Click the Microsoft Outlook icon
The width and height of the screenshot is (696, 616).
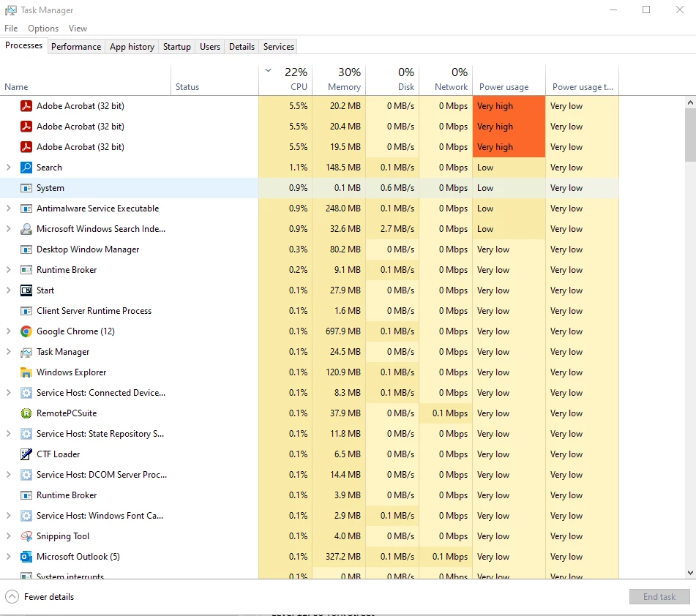(26, 557)
